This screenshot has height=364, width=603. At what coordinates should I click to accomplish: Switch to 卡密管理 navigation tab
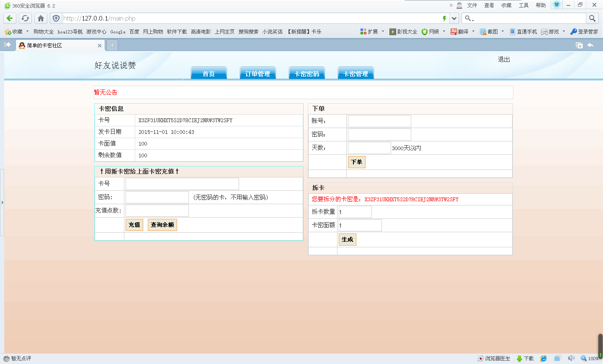[356, 73]
